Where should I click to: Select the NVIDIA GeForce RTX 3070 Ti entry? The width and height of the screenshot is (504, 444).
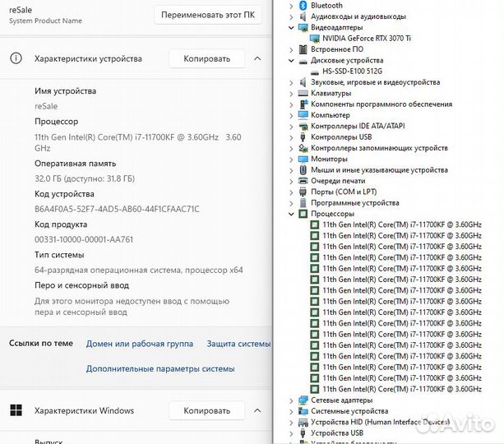[x=367, y=39]
